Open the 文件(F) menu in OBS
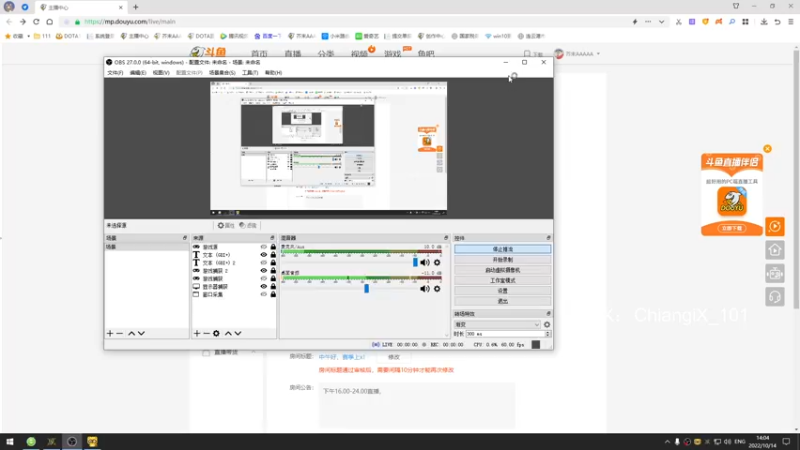Screen dimensions: 800x450 (115, 72)
